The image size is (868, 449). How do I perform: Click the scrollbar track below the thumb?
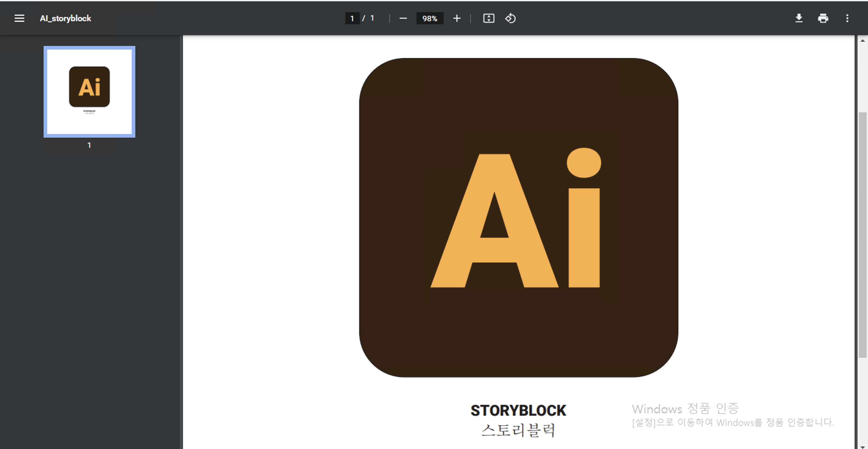click(862, 401)
